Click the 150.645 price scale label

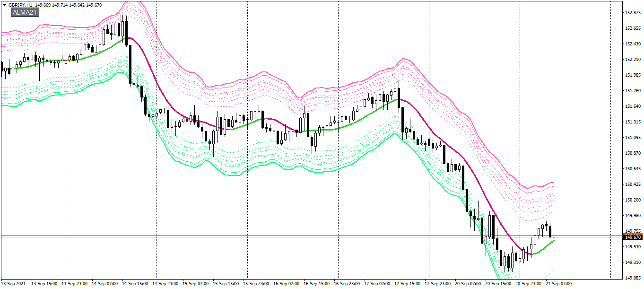[x=633, y=168]
